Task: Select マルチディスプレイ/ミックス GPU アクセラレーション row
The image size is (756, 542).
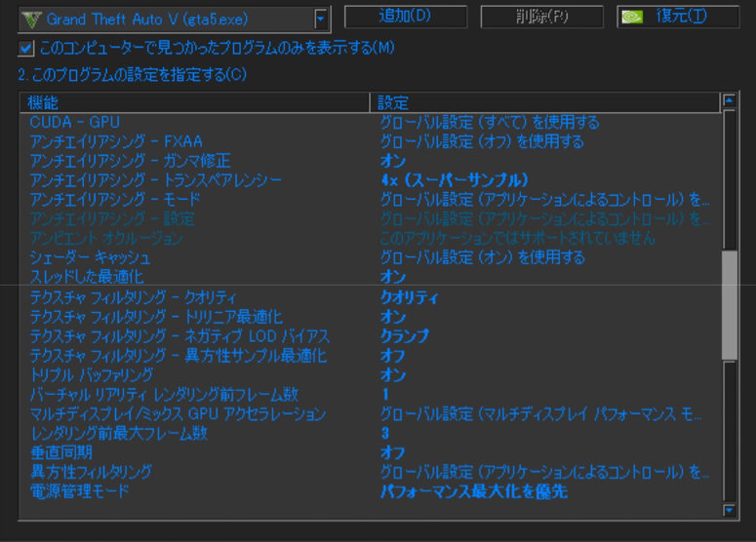Action: [370, 414]
